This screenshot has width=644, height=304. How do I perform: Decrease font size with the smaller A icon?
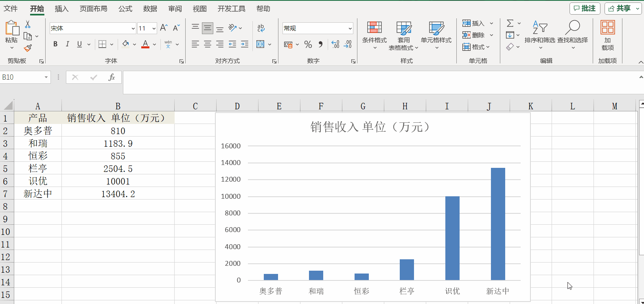click(x=176, y=28)
